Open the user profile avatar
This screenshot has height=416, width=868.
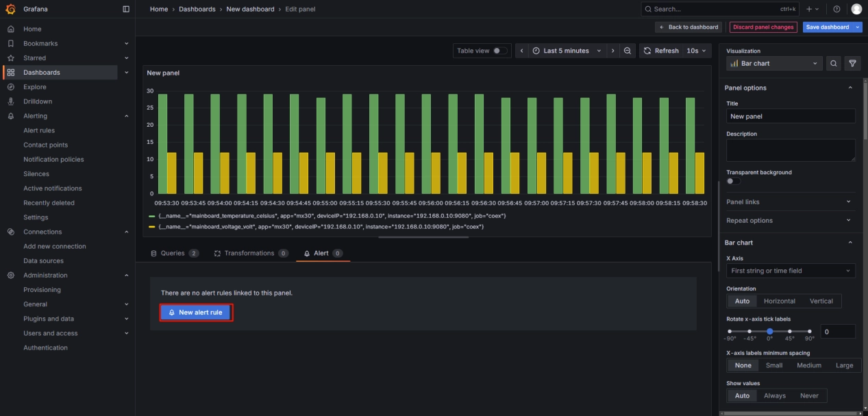[x=856, y=9]
